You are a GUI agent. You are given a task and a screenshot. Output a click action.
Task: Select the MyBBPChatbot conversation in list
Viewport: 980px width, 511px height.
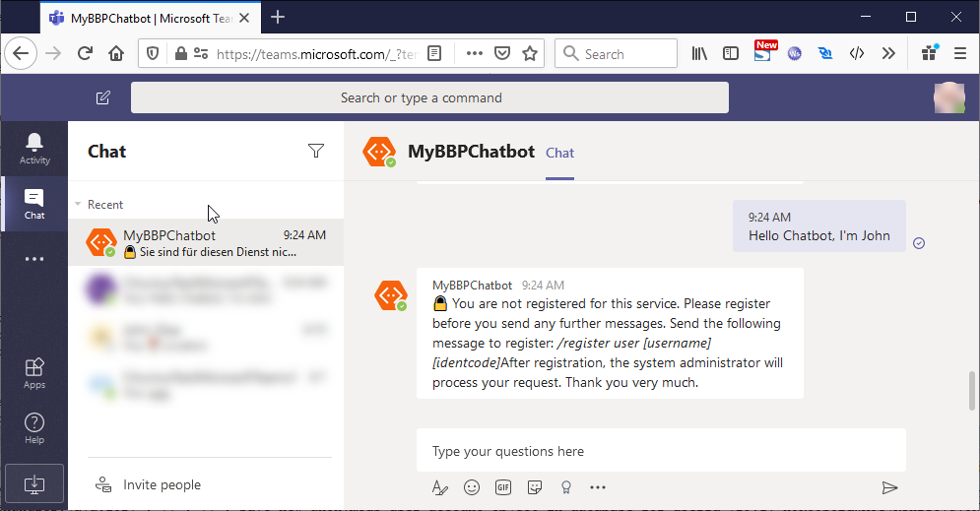click(206, 242)
